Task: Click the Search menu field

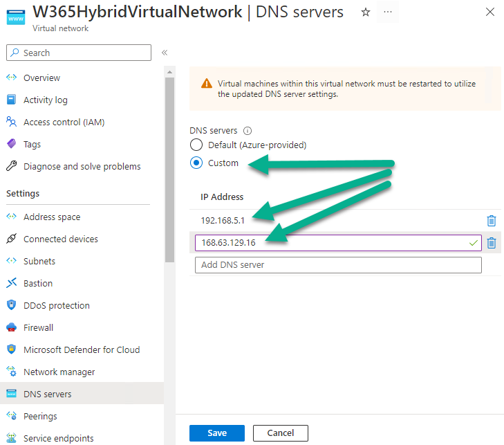Action: [79, 53]
